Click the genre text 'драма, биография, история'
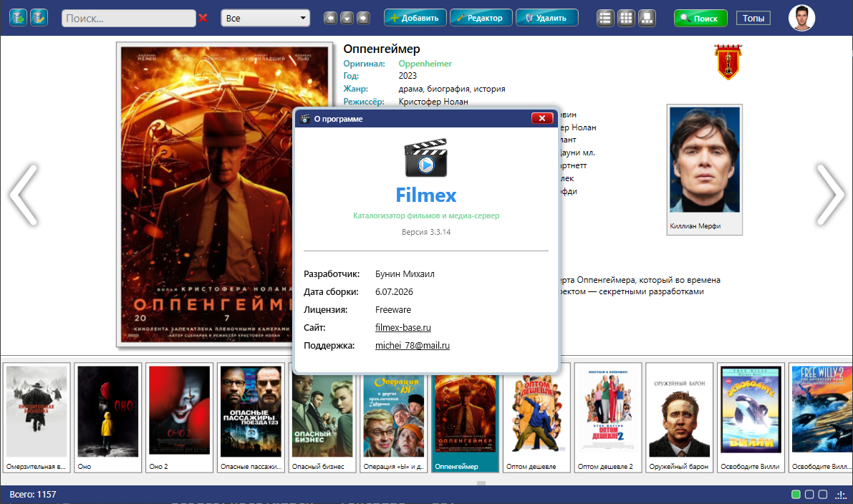This screenshot has width=853, height=504. click(451, 89)
